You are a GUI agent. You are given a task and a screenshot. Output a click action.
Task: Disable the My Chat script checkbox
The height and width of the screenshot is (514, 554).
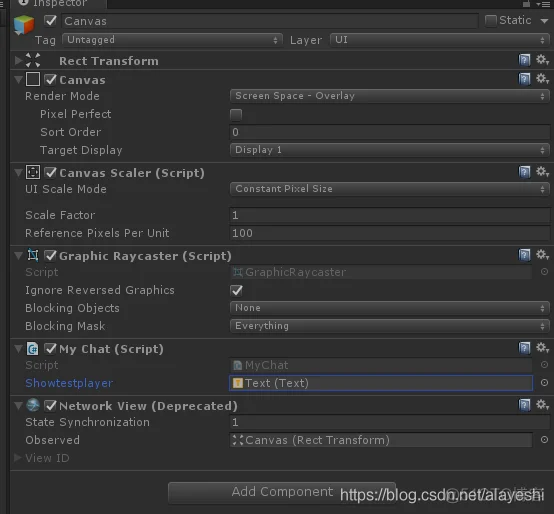click(x=51, y=349)
